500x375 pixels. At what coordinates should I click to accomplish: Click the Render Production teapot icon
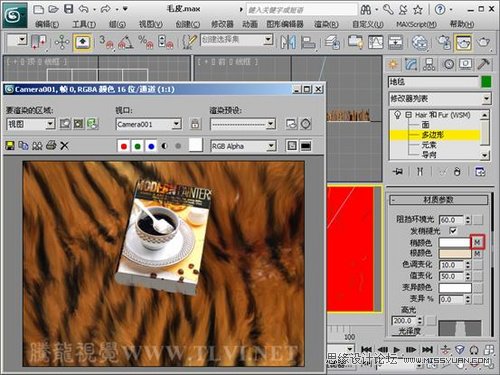(483, 42)
